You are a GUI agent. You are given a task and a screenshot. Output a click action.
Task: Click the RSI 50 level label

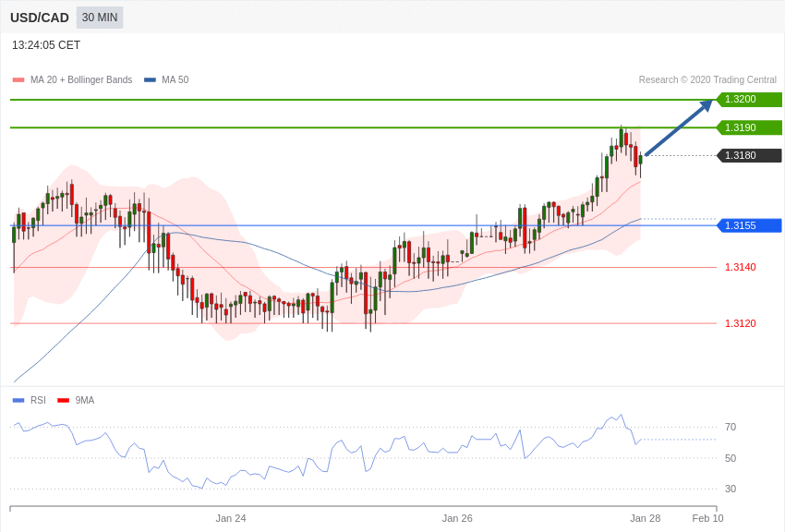click(731, 458)
